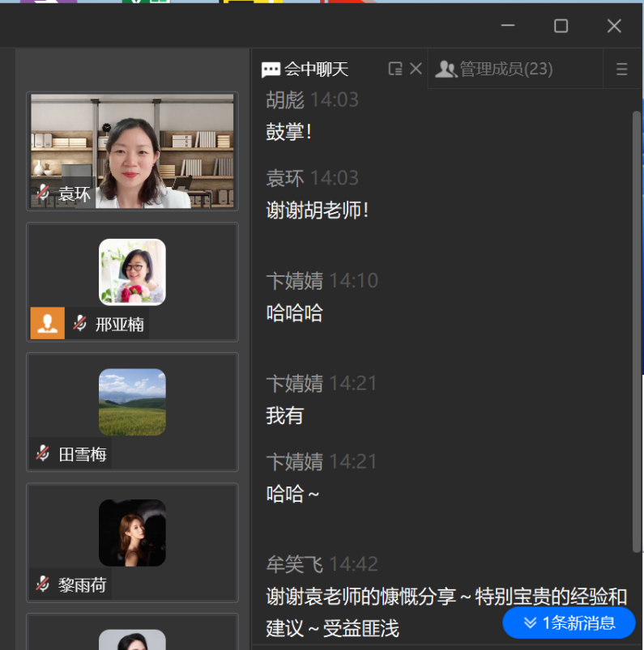Click 牟笑飞's 谢谢袁老师 message
This screenshot has width=644, height=650.
coord(446,612)
